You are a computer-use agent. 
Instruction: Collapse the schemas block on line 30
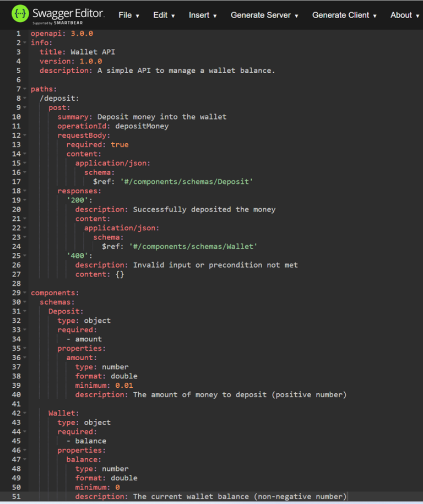pos(25,302)
